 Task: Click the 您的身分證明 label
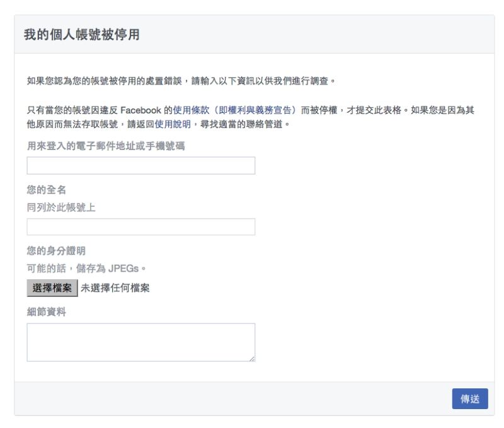pos(55,251)
